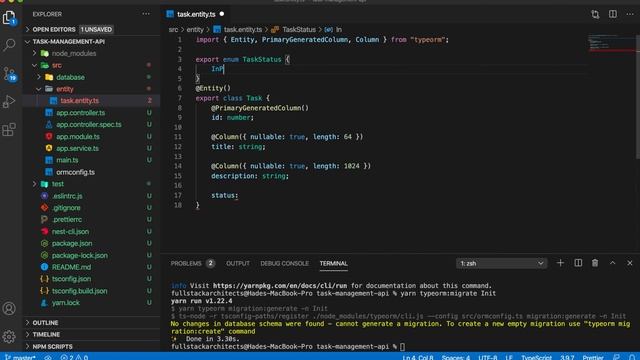Expand the NPM Scripts section
Screen dimensions: 640x360
[52, 346]
